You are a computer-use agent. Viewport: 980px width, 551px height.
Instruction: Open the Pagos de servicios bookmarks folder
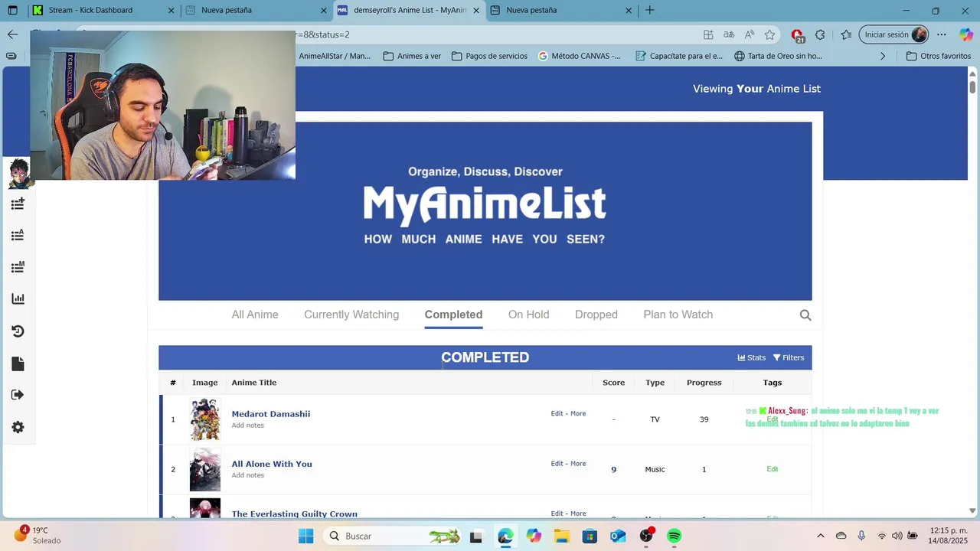point(489,56)
